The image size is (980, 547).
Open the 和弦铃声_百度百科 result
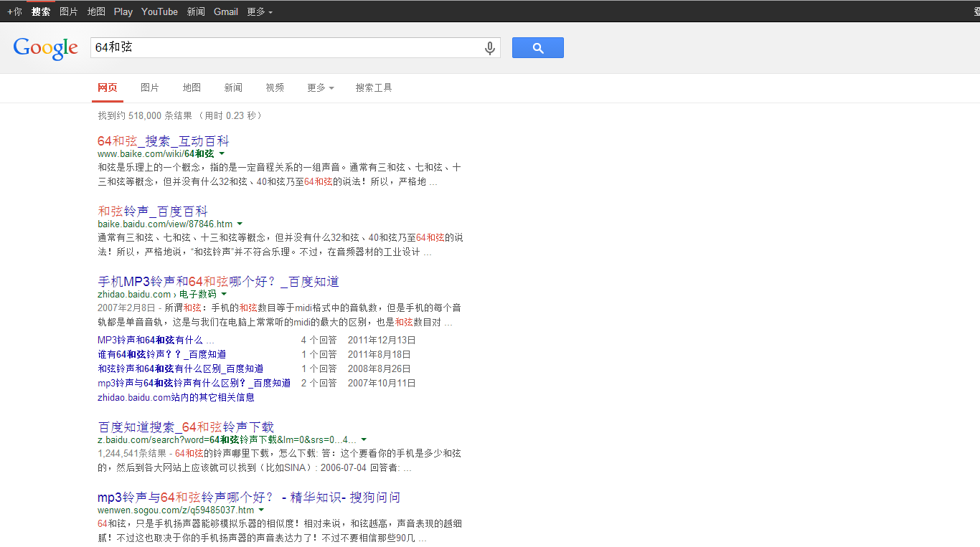(152, 211)
